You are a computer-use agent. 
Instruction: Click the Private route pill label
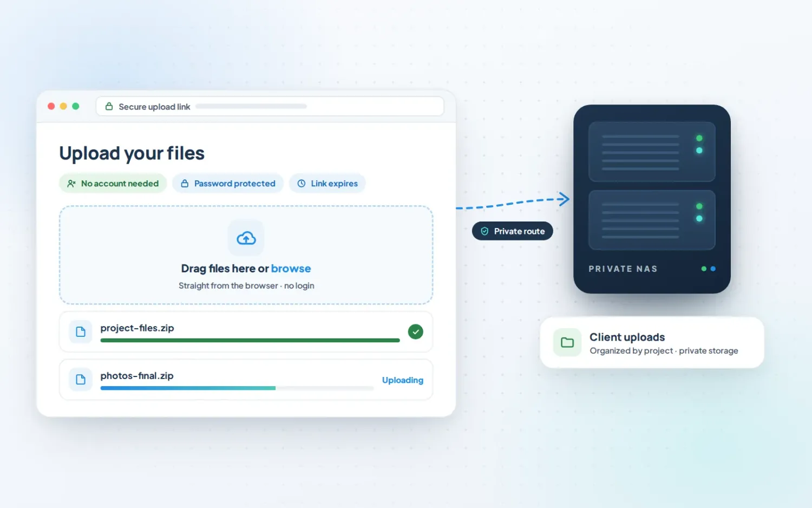point(513,231)
